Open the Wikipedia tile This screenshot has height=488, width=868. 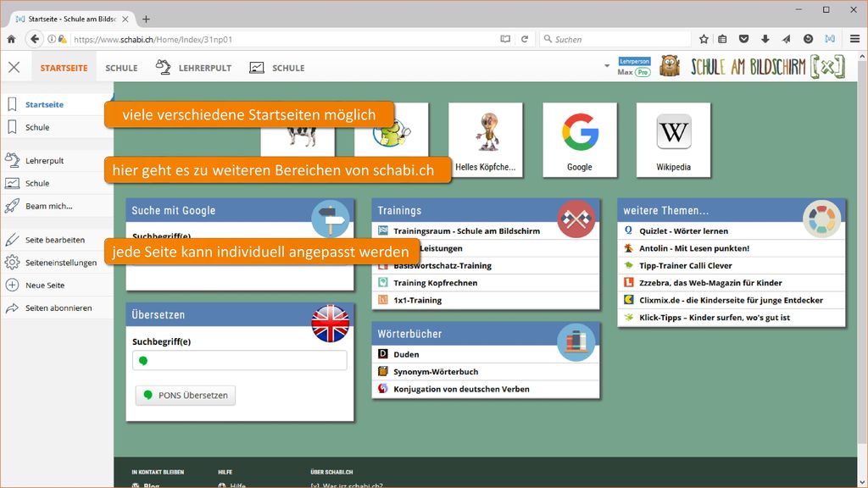pos(673,140)
